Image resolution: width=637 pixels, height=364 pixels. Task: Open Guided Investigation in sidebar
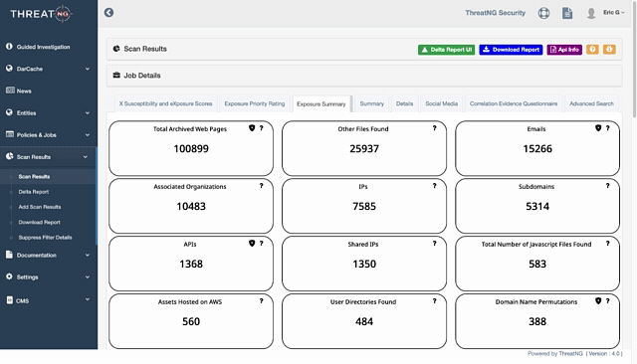(x=43, y=47)
